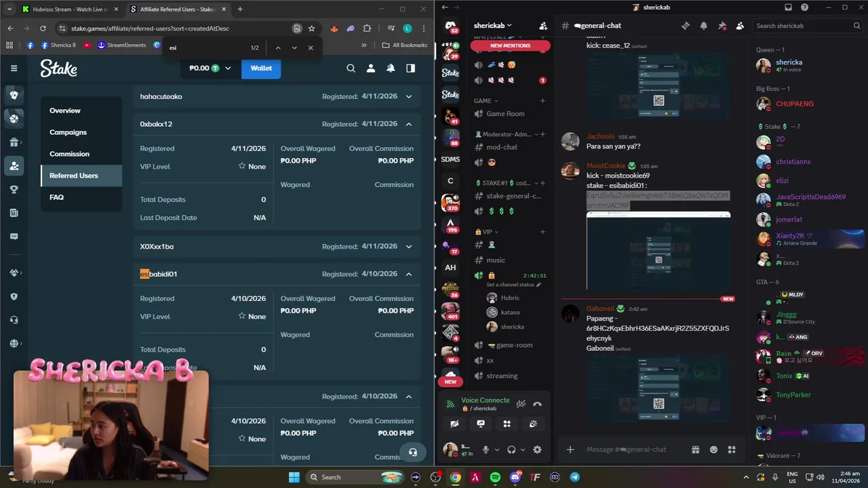Send a gift in Discord chat
This screenshot has height=488, width=868.
click(695, 449)
